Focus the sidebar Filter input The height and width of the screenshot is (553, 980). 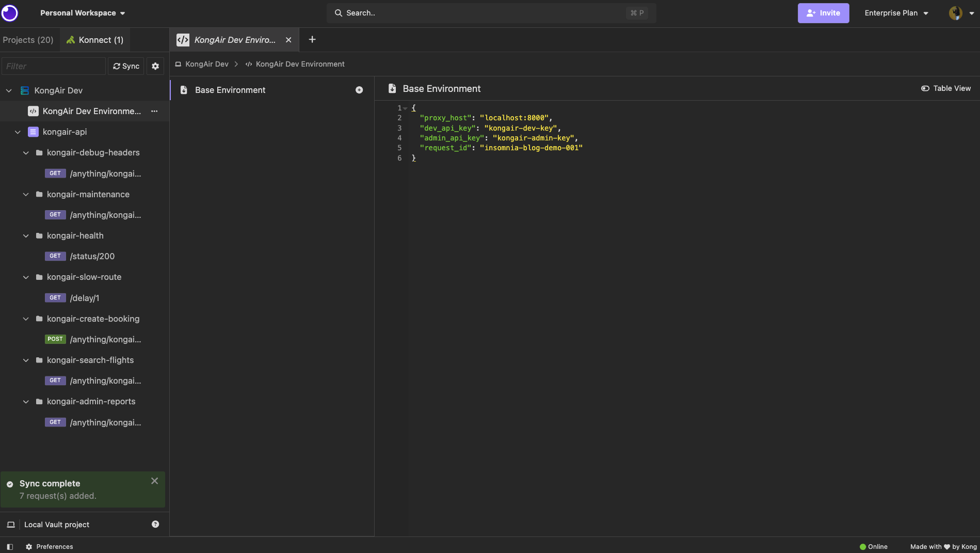(x=54, y=66)
